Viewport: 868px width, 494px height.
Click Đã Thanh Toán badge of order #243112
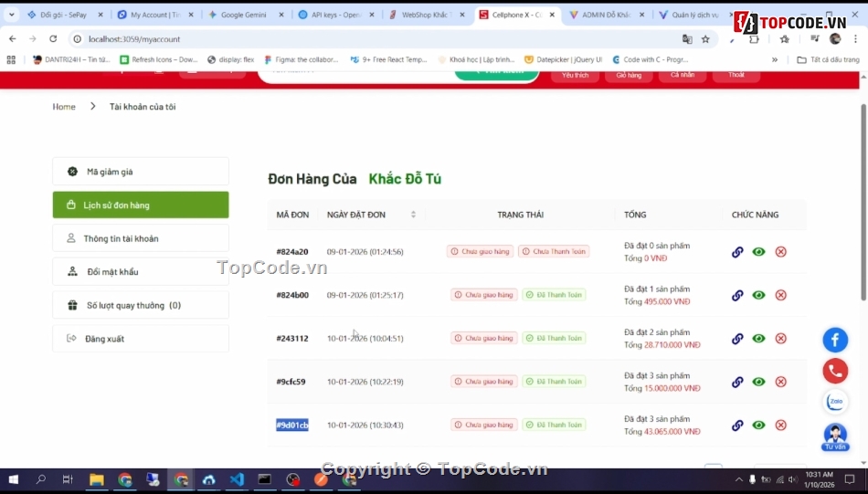554,338
